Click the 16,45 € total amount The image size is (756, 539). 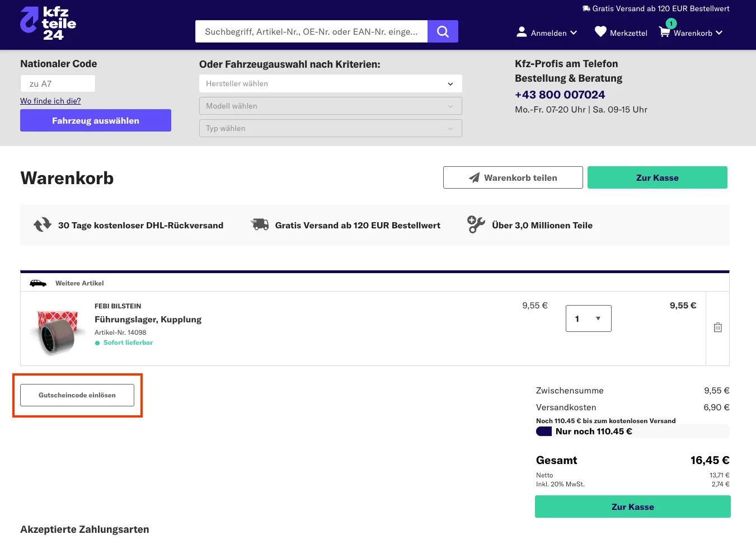[710, 460]
